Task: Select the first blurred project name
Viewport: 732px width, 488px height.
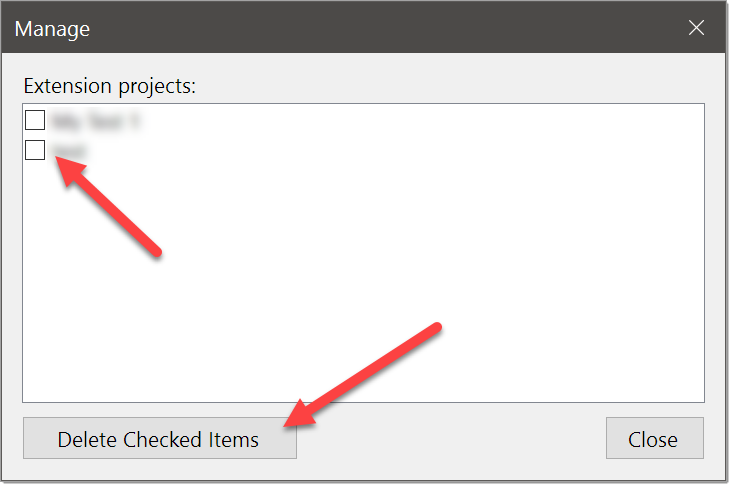Action: pos(96,120)
